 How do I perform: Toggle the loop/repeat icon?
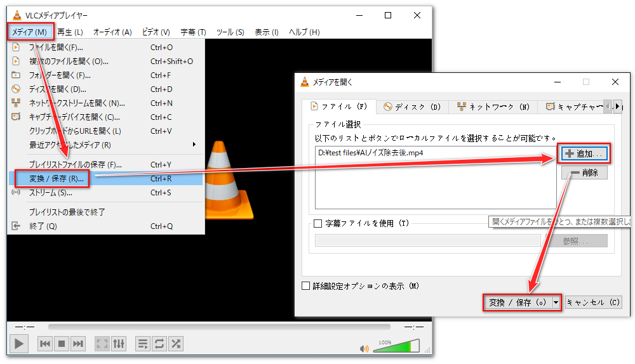tap(159, 344)
